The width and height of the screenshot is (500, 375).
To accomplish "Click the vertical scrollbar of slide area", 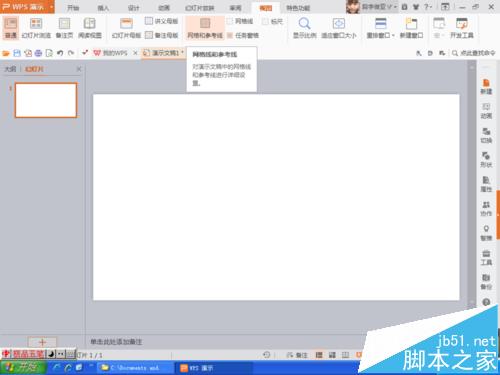I will (x=472, y=183).
